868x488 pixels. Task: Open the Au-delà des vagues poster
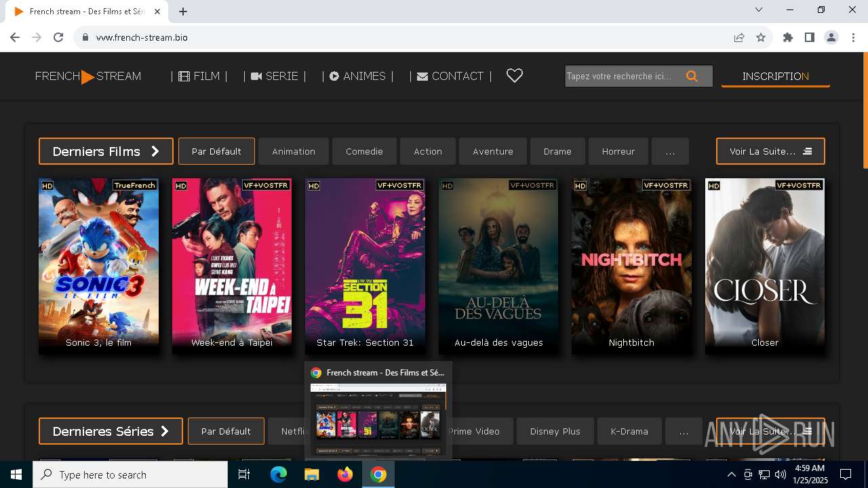pyautogui.click(x=498, y=266)
